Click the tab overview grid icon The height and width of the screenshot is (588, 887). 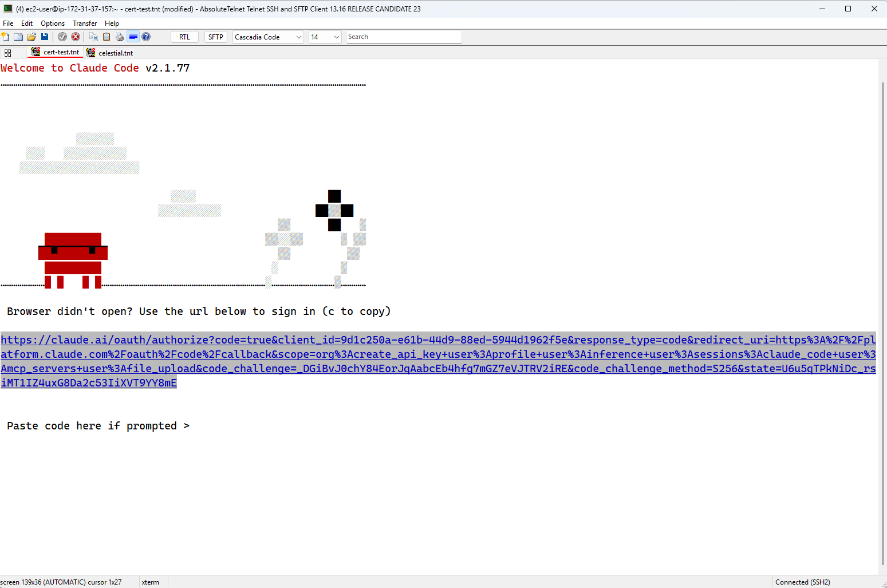coord(8,53)
